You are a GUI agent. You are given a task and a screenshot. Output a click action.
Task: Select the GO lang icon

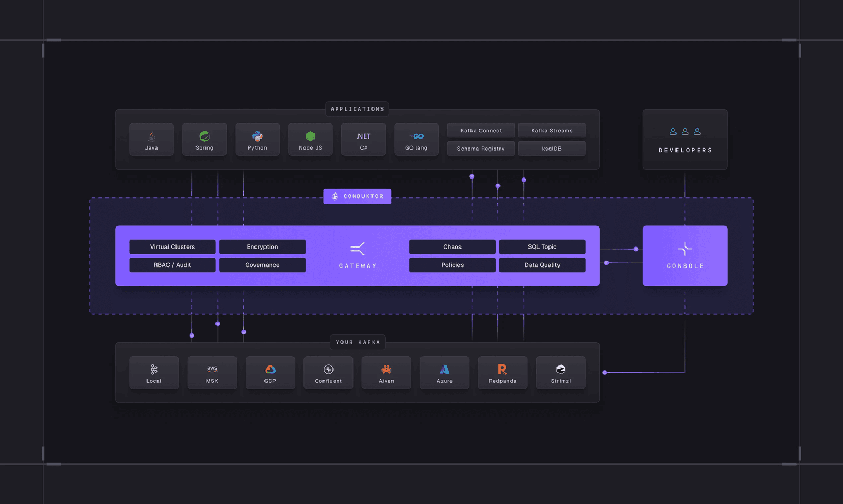point(416,136)
